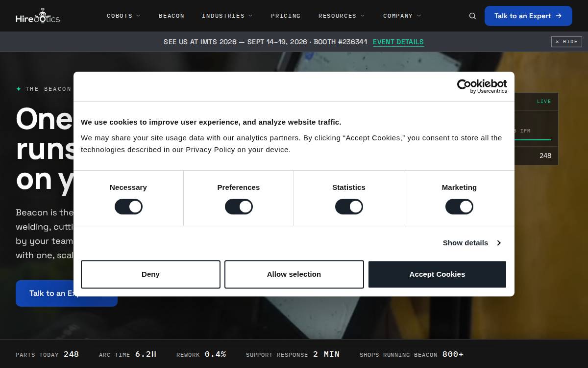Click the Arc Time 6.2H stat
The image size is (588, 368).
127,354
